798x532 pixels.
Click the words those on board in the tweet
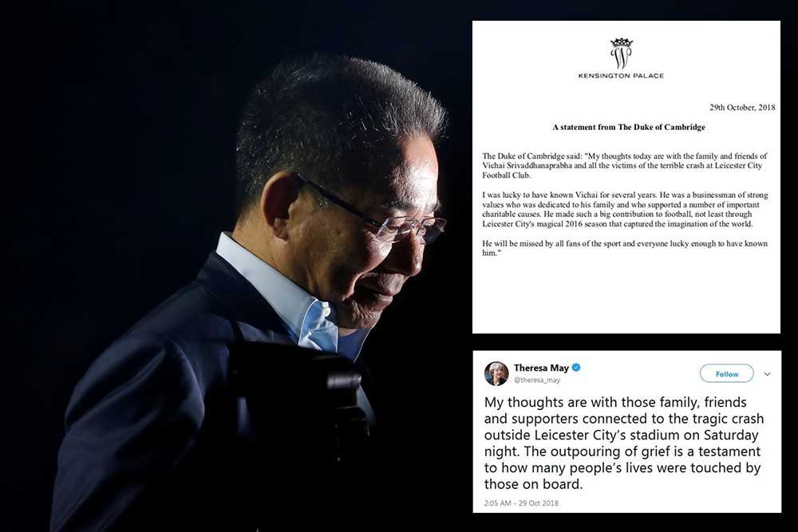pos(531,483)
